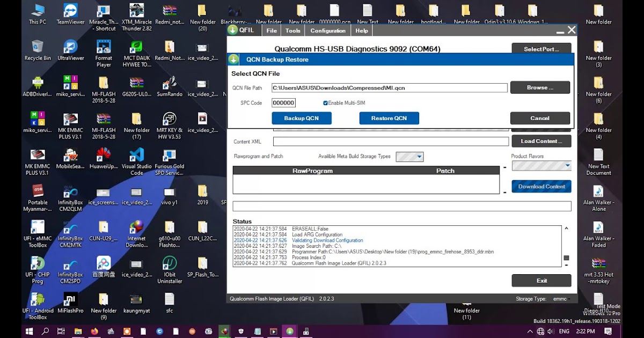This screenshot has height=338, width=644.
Task: Launch InfinityBox CM2MTK shortcut
Action: point(70,234)
